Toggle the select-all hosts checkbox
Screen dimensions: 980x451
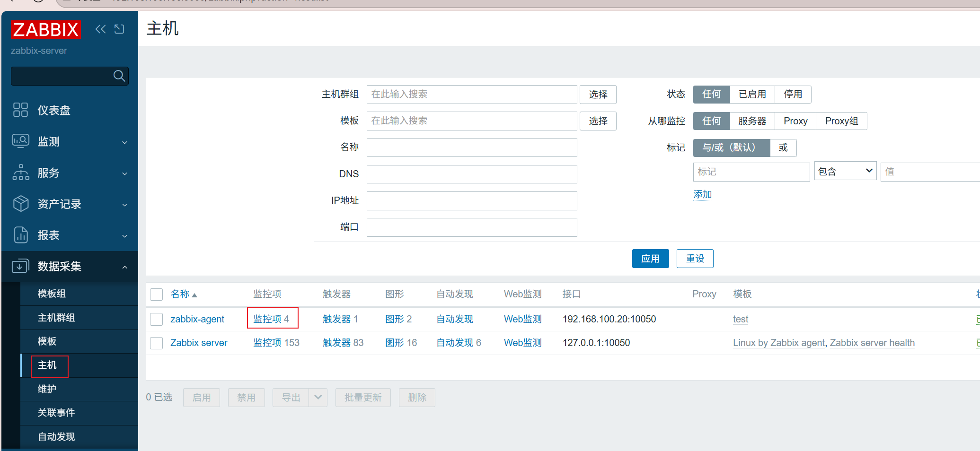point(156,295)
